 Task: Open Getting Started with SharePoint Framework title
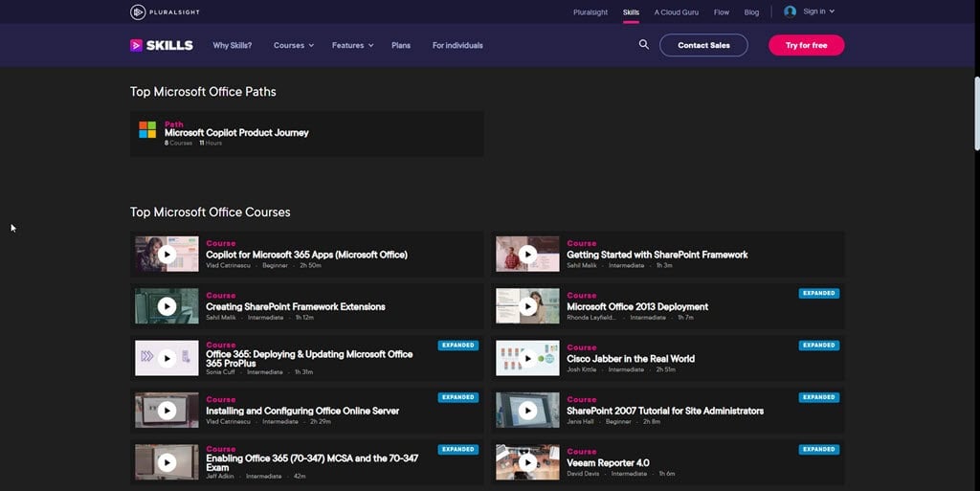point(657,255)
